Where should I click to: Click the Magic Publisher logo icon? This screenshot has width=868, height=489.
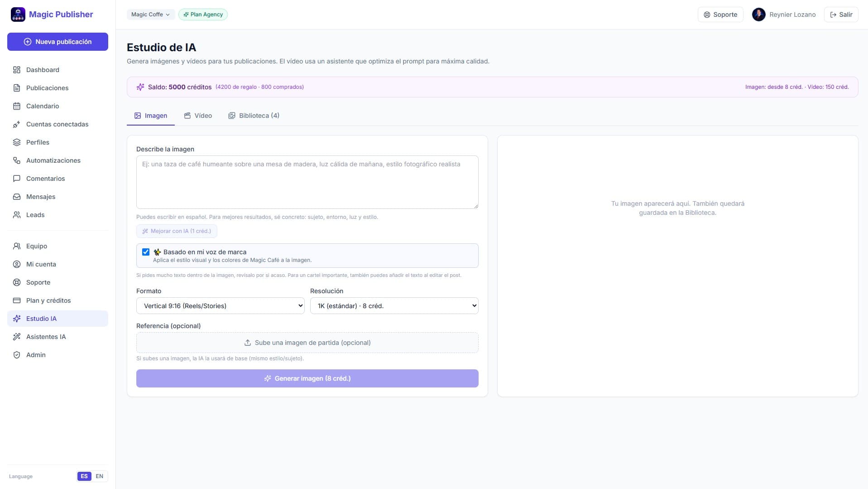tap(18, 15)
